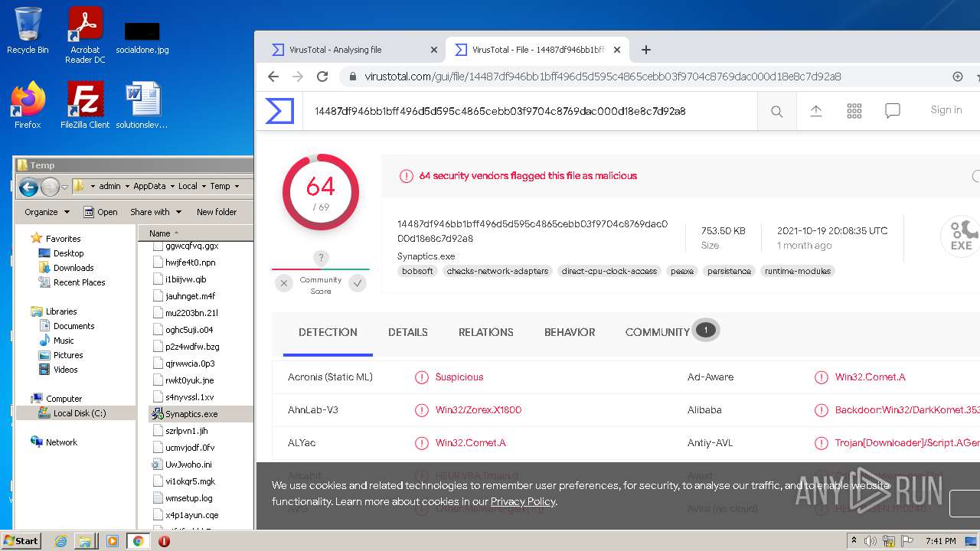Close the VirusTotal Analysing file tab
Screen dimensions: 980x551
pyautogui.click(x=434, y=50)
